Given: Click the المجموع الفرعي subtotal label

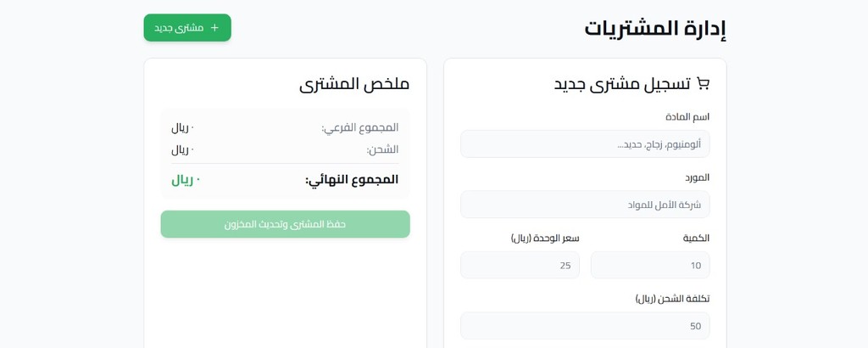Looking at the screenshot, I should tap(359, 127).
